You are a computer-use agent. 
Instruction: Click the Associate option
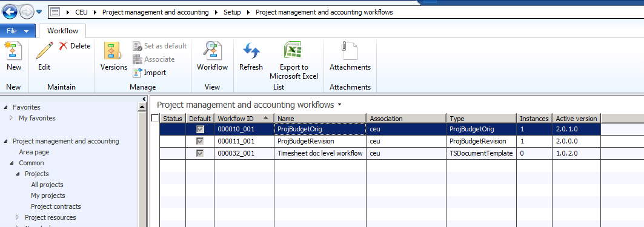point(154,59)
